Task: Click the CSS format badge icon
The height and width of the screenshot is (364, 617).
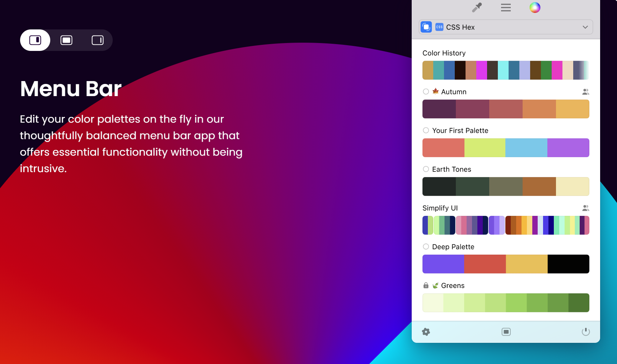Action: coord(439,27)
